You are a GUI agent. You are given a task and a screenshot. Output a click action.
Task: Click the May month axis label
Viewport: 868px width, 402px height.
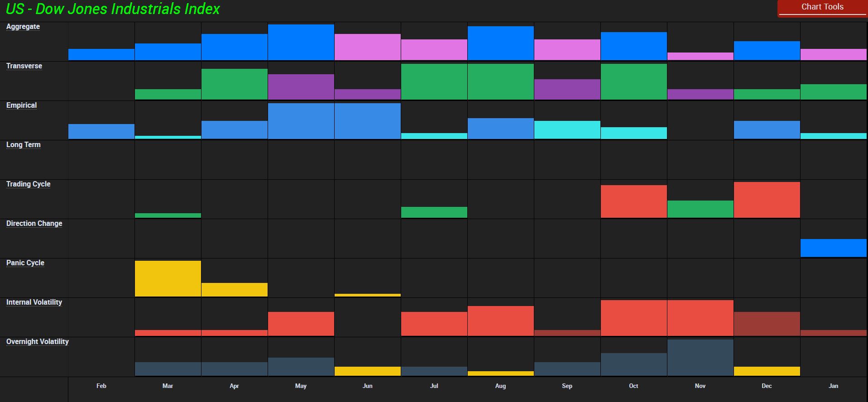tap(301, 386)
